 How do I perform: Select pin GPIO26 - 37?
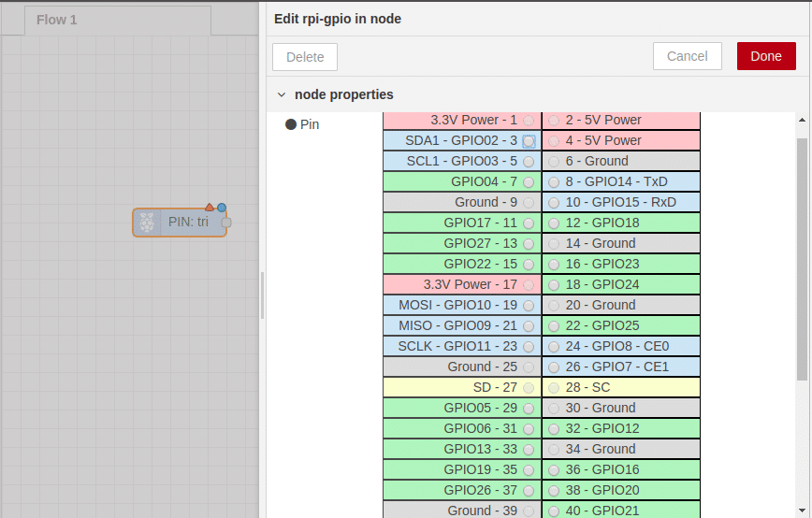click(529, 491)
